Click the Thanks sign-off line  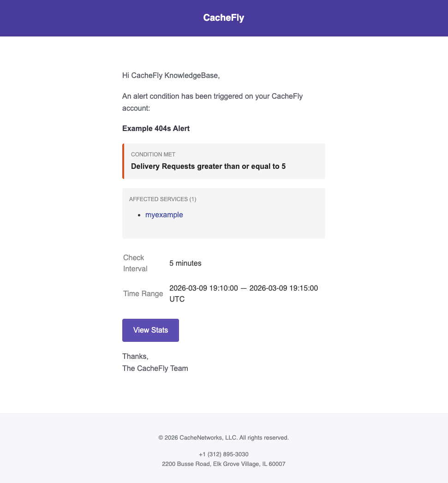pyautogui.click(x=135, y=356)
